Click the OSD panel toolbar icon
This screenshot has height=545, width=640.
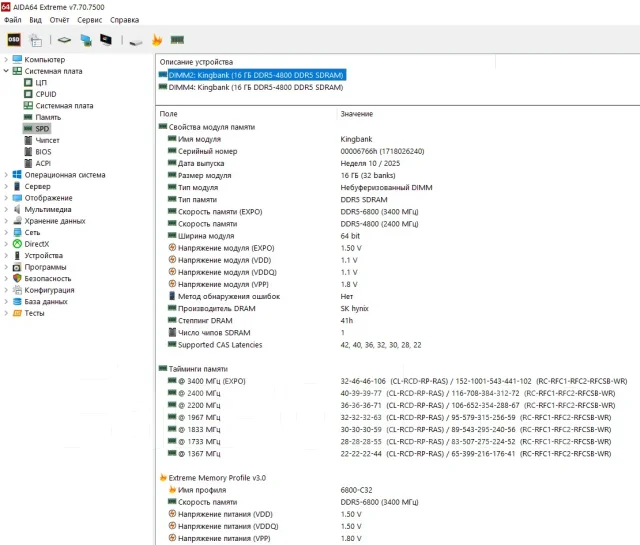[14, 40]
